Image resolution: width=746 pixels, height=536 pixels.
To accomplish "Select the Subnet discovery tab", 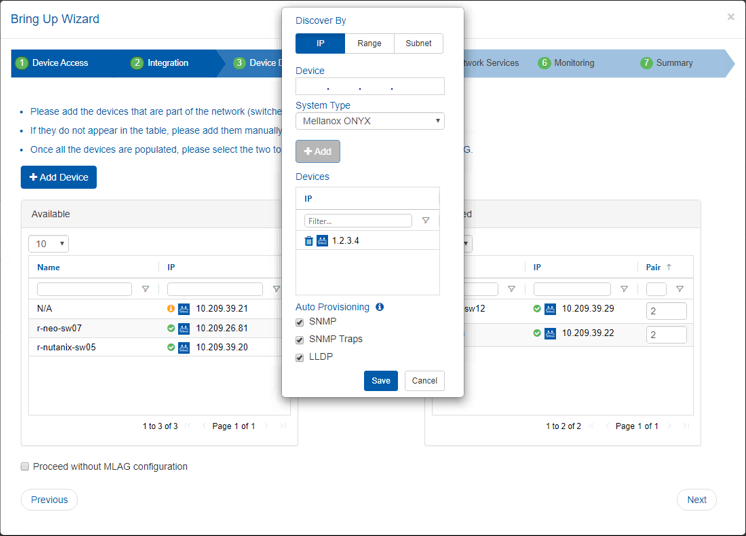I will (418, 44).
